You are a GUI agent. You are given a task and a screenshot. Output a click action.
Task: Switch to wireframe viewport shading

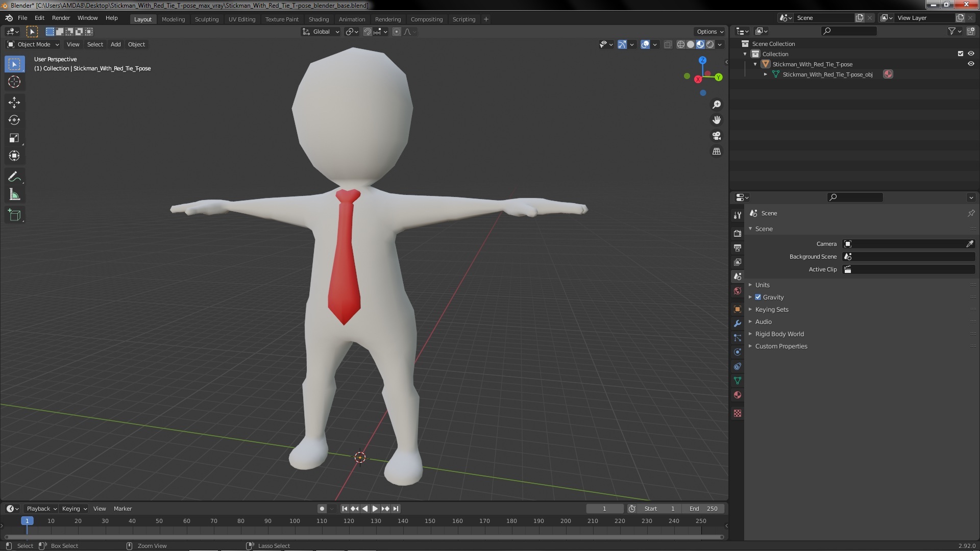point(680,44)
